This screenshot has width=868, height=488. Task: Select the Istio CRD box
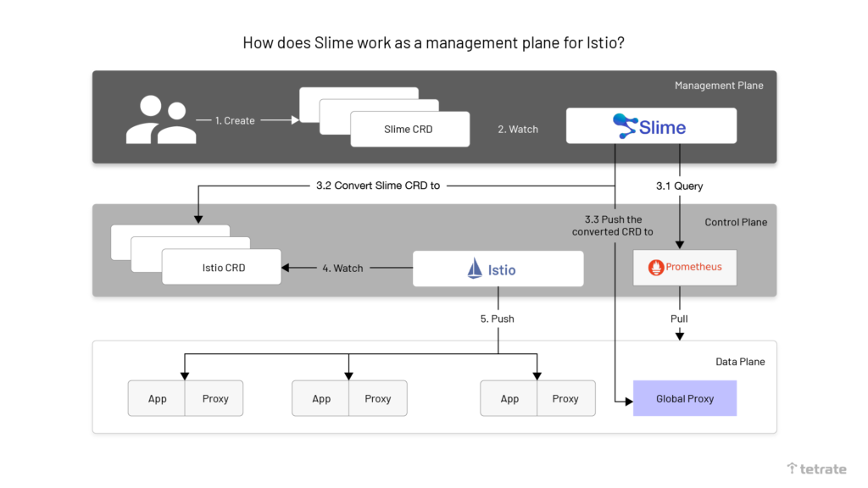224,268
